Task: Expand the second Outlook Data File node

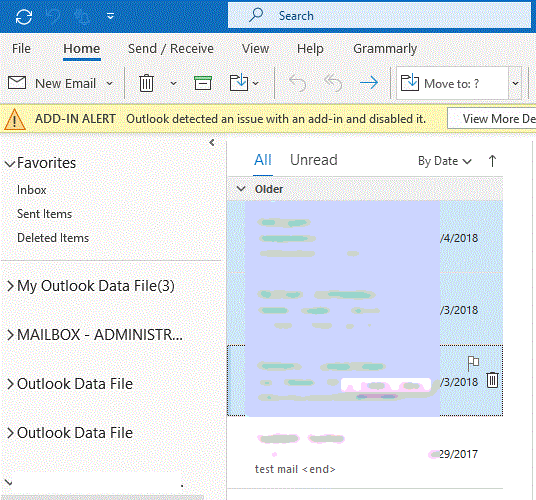Action: (10, 433)
